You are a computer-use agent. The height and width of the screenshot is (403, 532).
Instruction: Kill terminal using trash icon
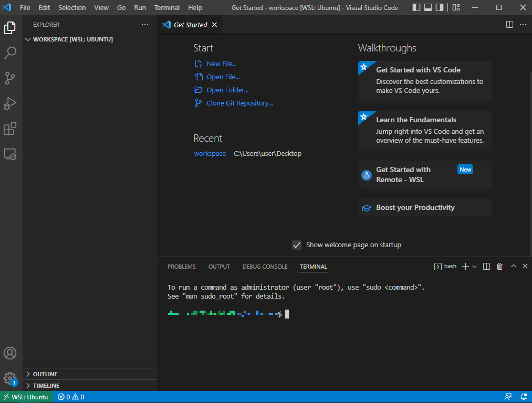pos(499,267)
